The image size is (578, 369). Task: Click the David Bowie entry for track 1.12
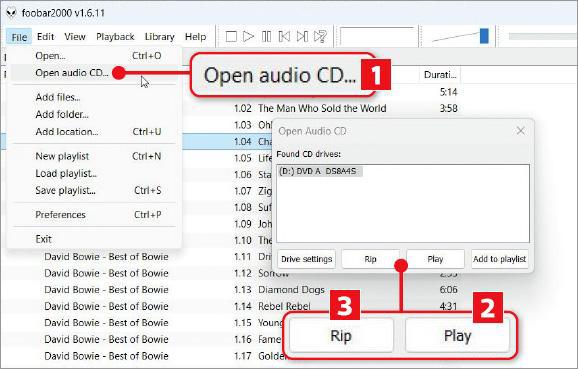106,273
